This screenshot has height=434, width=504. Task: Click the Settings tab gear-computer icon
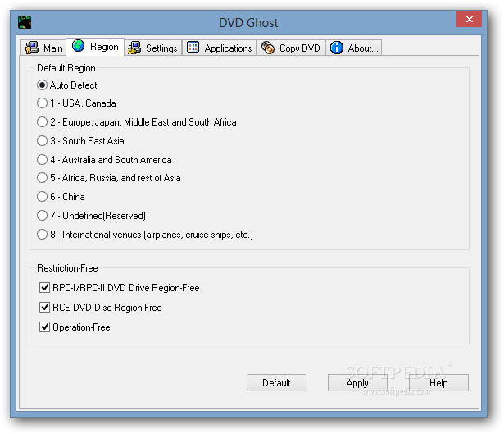tap(134, 48)
